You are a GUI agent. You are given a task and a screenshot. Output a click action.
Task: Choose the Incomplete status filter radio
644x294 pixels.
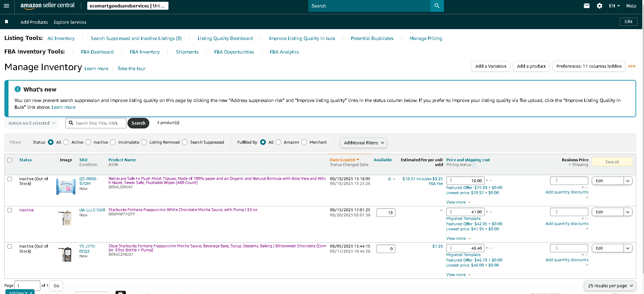coord(113,142)
